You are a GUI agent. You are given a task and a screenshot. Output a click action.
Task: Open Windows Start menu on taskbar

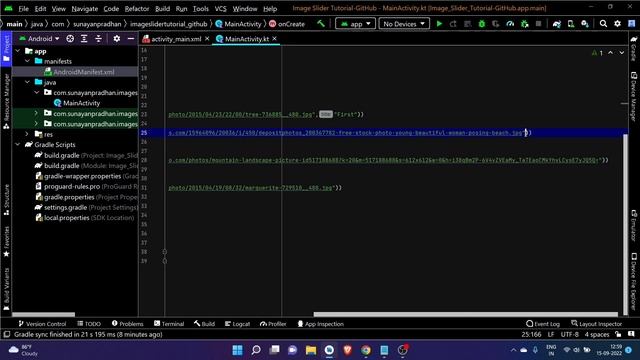(237, 350)
